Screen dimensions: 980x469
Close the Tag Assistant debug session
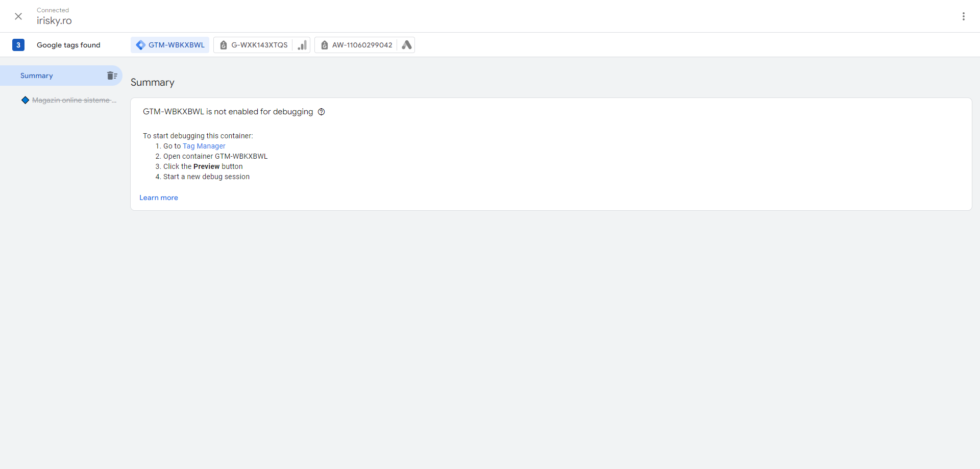coord(18,16)
